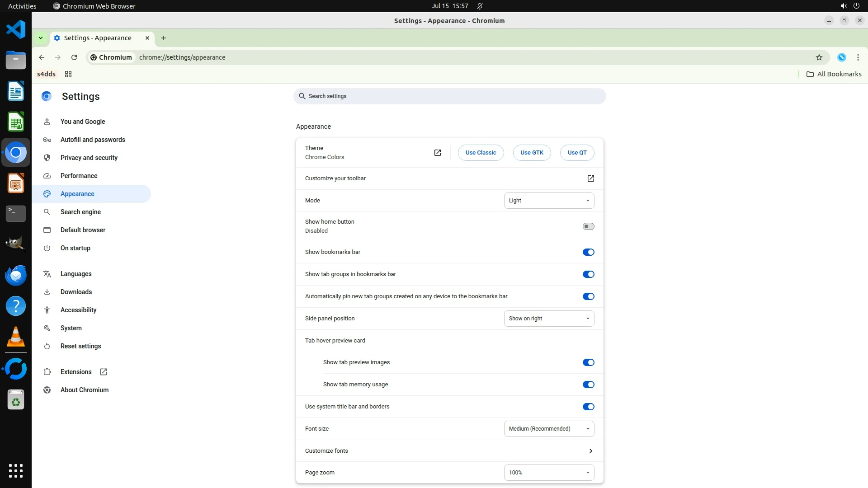Reload the settings page
Viewport: 868px width, 488px height.
74,57
